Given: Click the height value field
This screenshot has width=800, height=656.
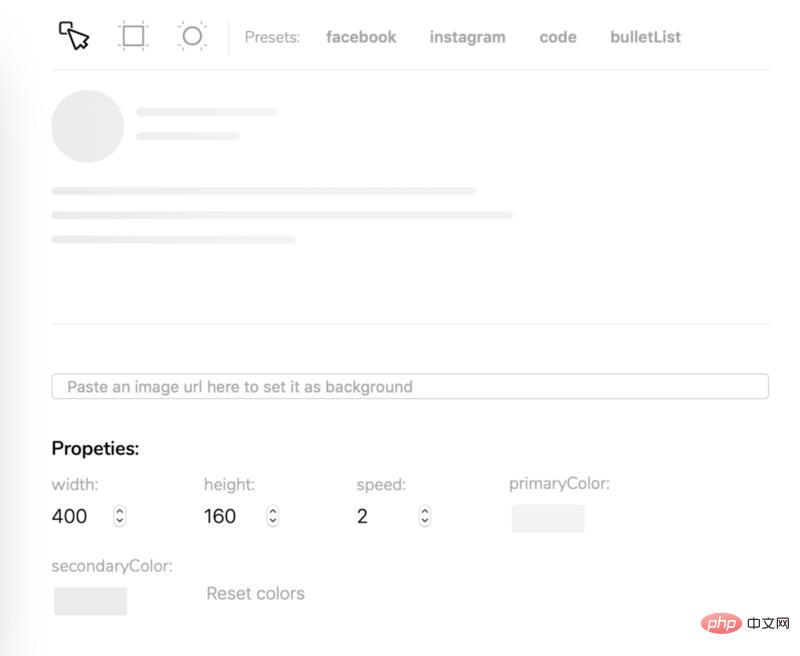Looking at the screenshot, I should tap(228, 516).
